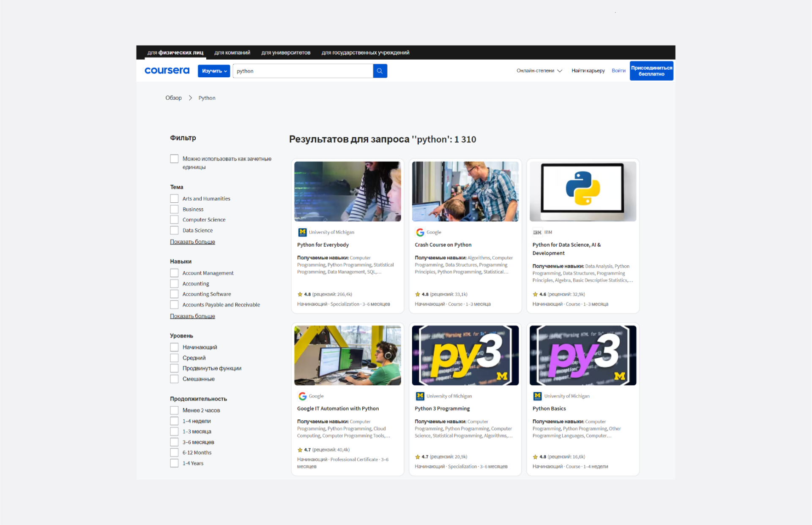This screenshot has width=812, height=525.
Task: Click the blue search magnifier icon
Action: tap(380, 71)
